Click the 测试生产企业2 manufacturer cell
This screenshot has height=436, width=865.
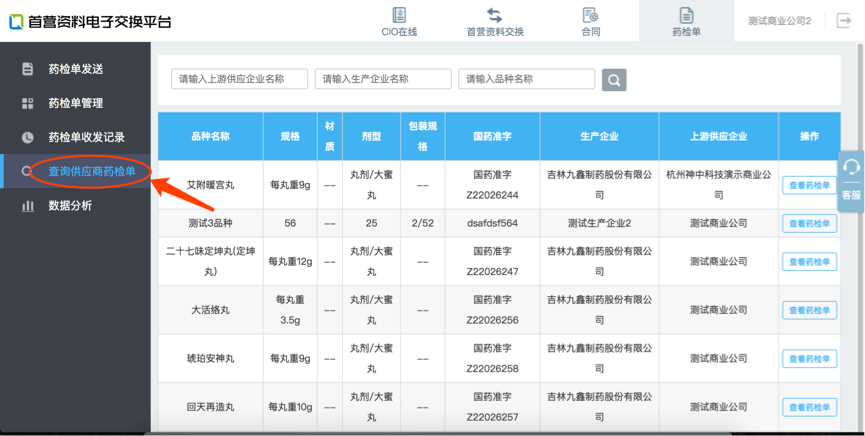pyautogui.click(x=599, y=224)
